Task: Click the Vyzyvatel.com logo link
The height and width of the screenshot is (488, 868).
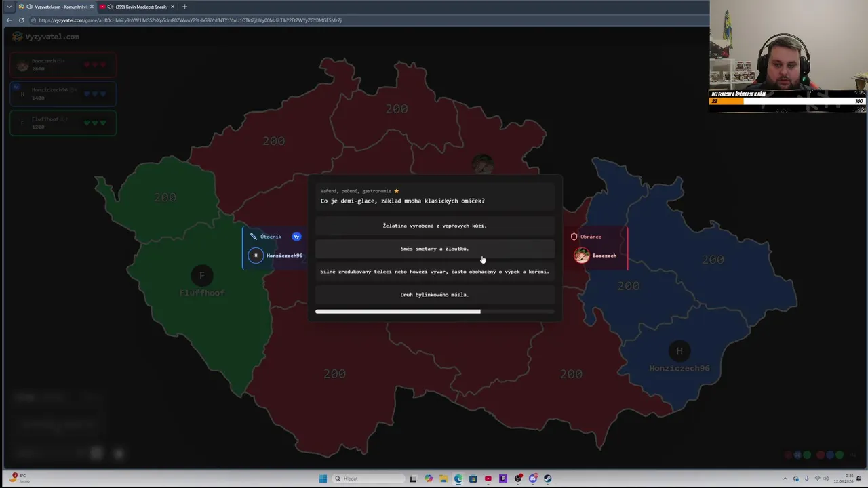Action: point(45,37)
